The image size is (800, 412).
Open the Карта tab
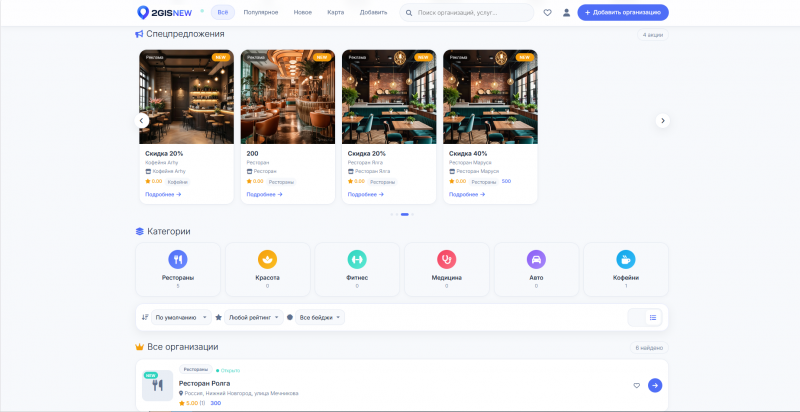pos(335,12)
